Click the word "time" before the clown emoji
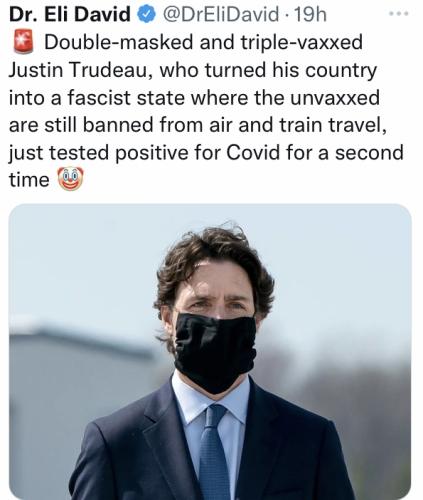The width and height of the screenshot is (423, 500). click(29, 180)
